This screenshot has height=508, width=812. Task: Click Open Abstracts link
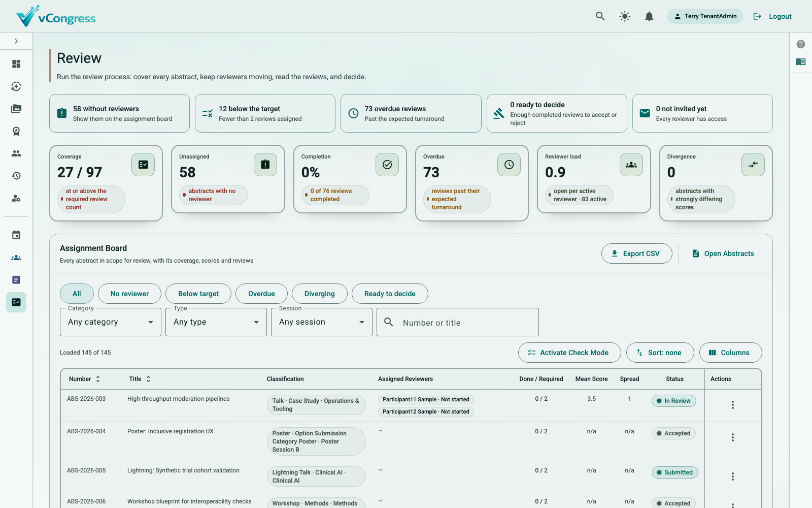coord(723,253)
